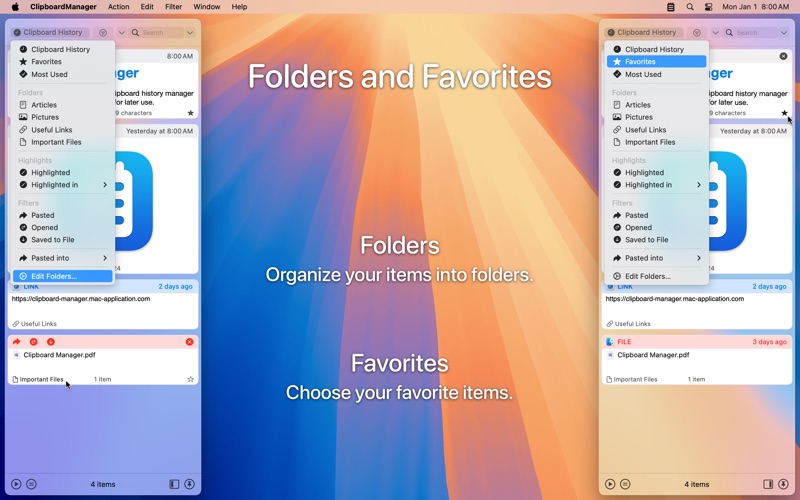Expand 'Pasted into' submenu in left menu
Image resolution: width=800 pixels, height=500 pixels.
coord(63,258)
